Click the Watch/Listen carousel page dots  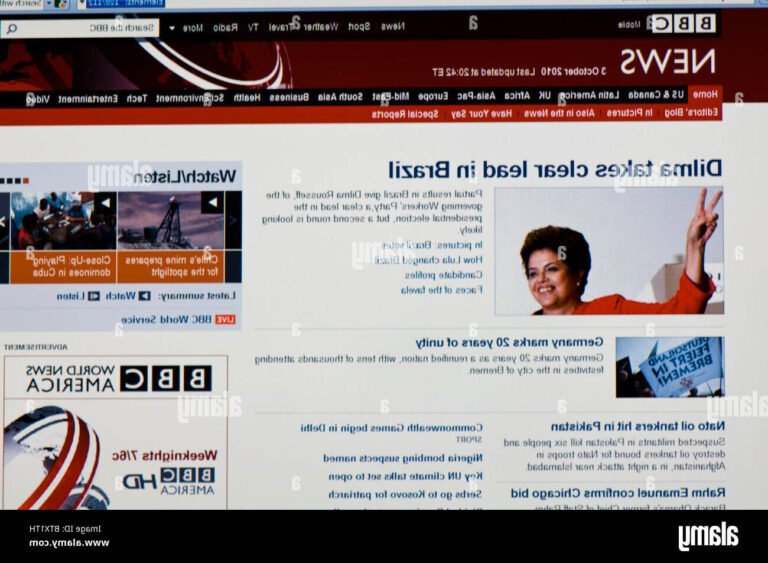(14, 181)
